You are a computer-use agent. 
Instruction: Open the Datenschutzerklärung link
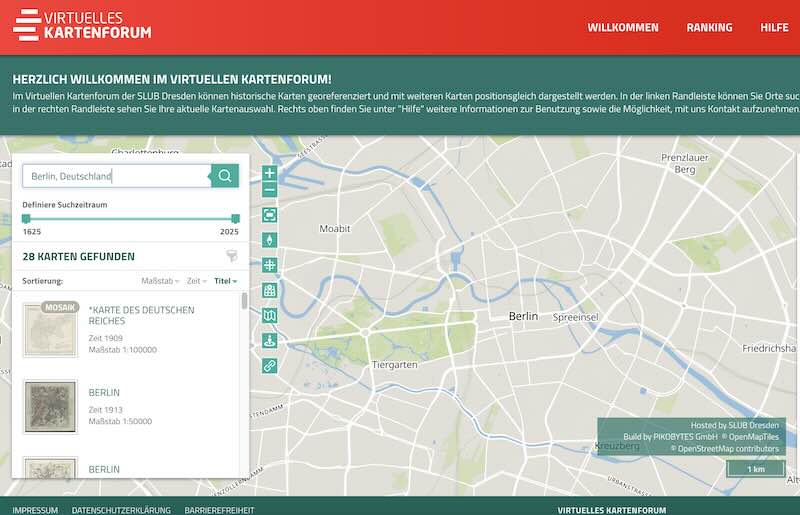point(121,510)
